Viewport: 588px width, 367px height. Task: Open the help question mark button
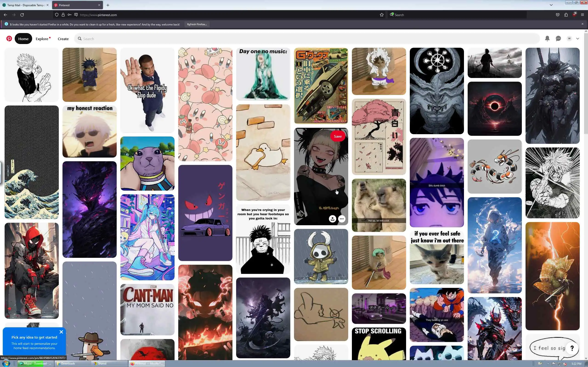[572, 348]
